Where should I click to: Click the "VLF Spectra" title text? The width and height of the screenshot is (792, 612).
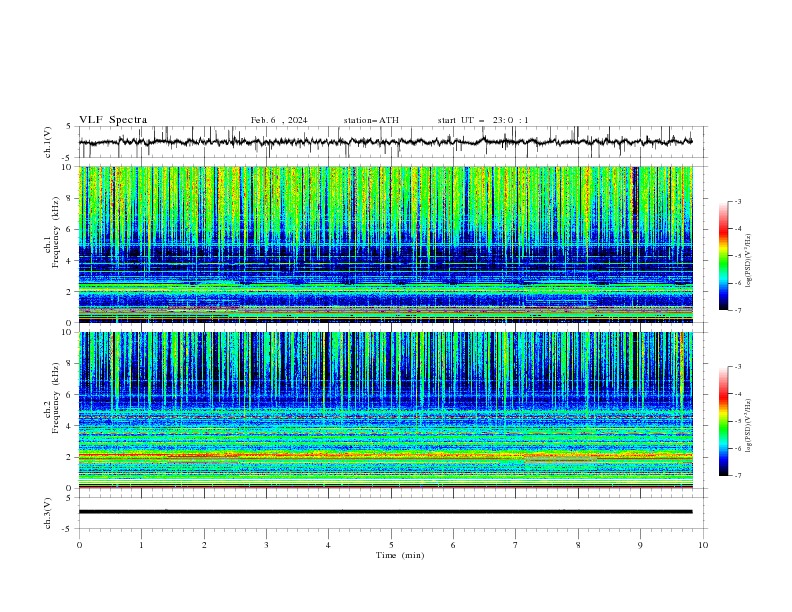coord(113,120)
